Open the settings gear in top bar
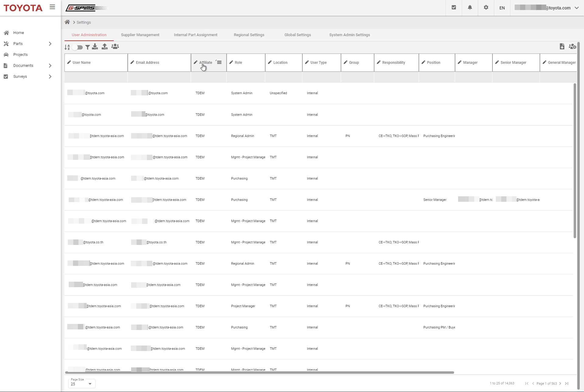The width and height of the screenshot is (584, 392). tap(486, 8)
